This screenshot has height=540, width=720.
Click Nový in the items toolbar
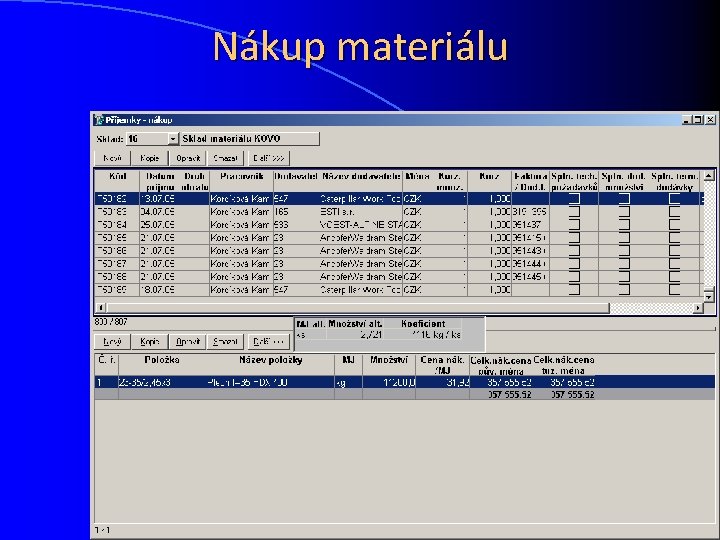pos(112,342)
